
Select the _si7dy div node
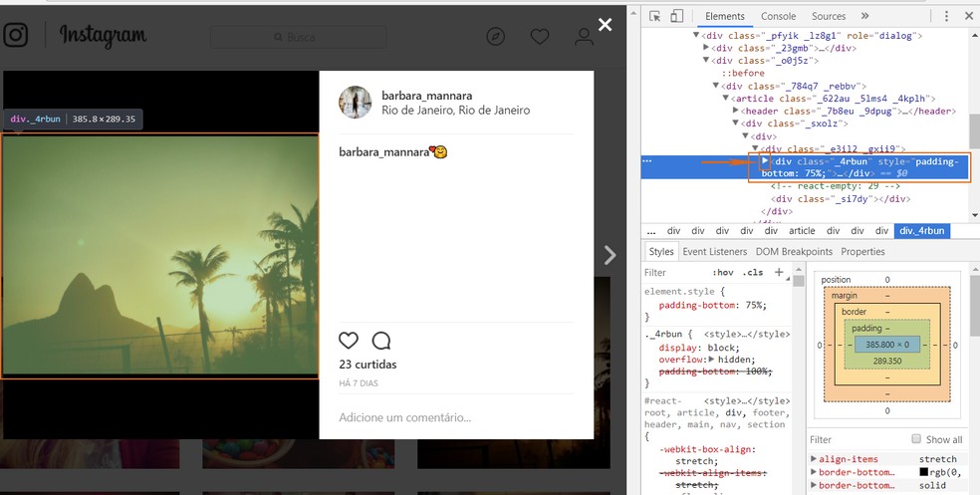coord(840,199)
